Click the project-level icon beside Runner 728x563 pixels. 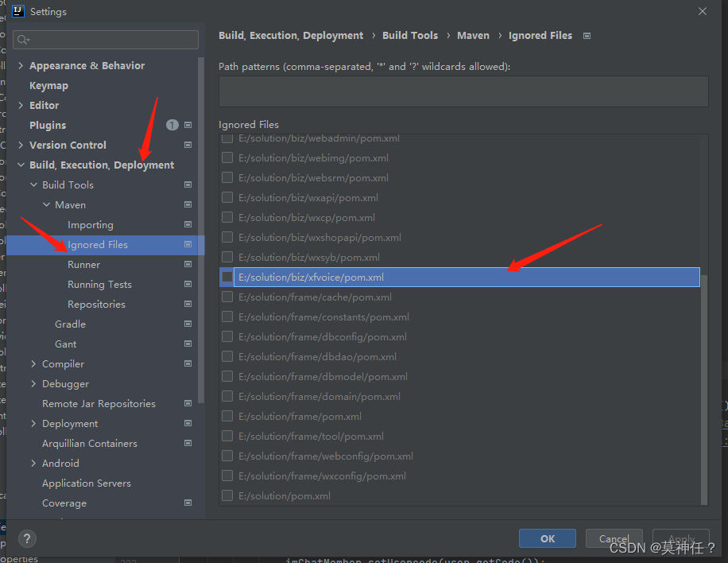coord(188,264)
